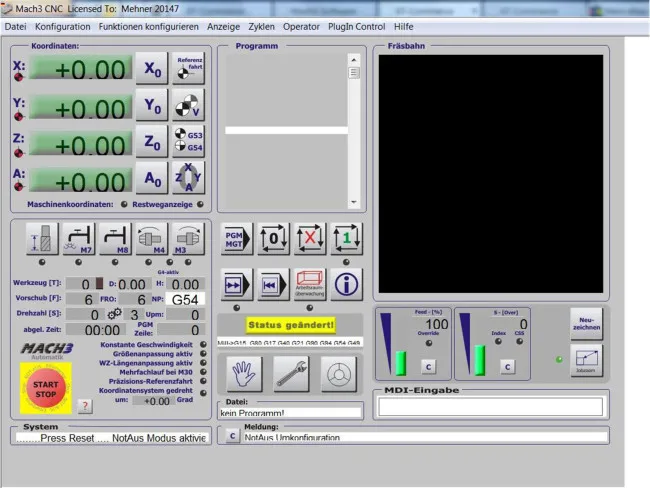The width and height of the screenshot is (650, 488).
Task: Click the Datei field 'kein Programm!'
Action: (290, 413)
